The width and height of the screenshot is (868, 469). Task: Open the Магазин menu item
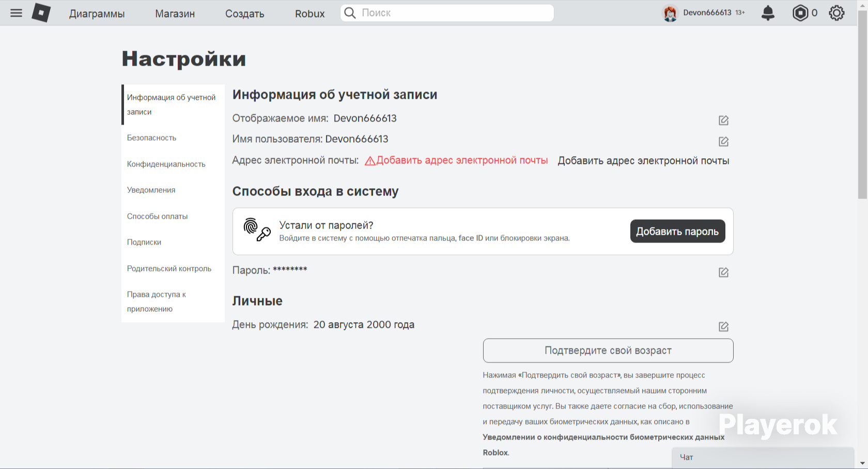coord(175,13)
